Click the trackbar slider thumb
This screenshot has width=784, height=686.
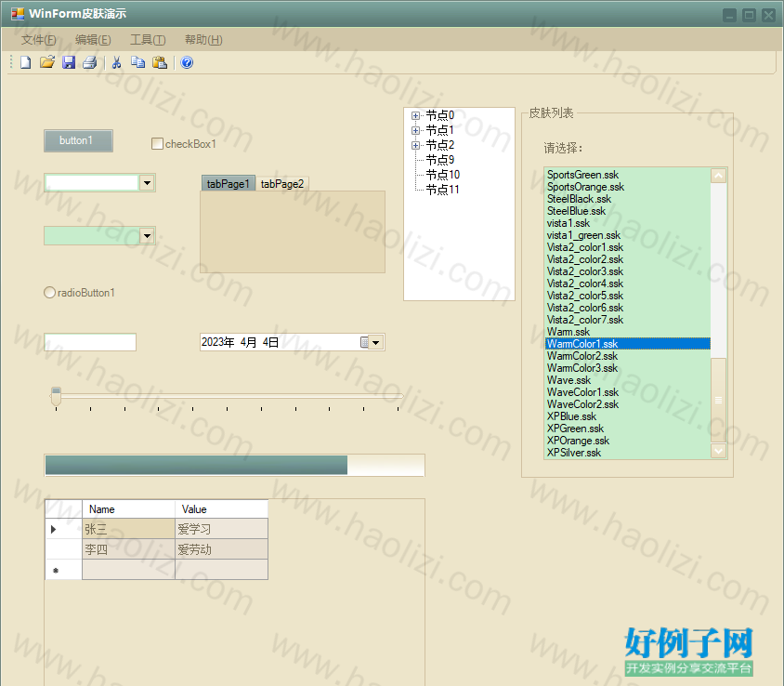pyautogui.click(x=56, y=396)
